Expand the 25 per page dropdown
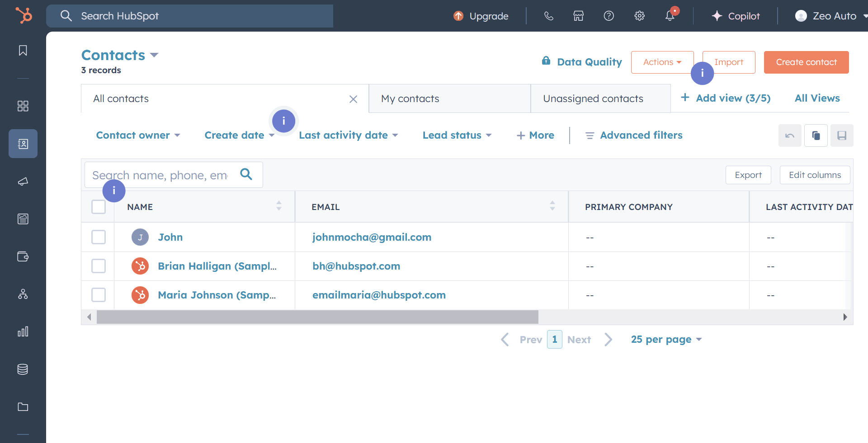This screenshot has width=868, height=443. click(x=665, y=339)
